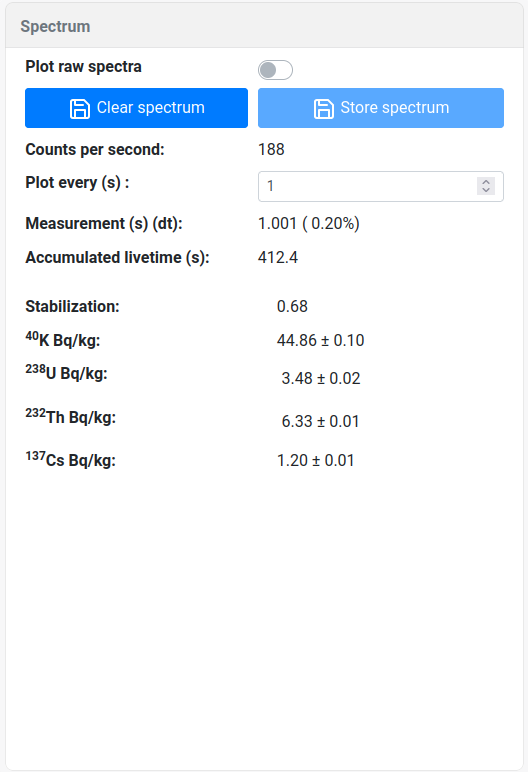Click the Accumulated livetime value 412.4
Image resolution: width=528 pixels, height=772 pixels.
click(278, 257)
